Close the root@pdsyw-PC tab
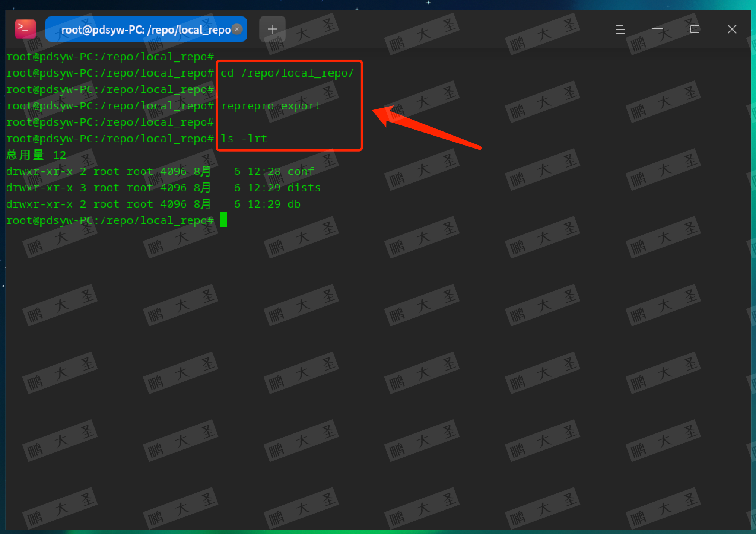This screenshot has width=756, height=534. [x=237, y=29]
